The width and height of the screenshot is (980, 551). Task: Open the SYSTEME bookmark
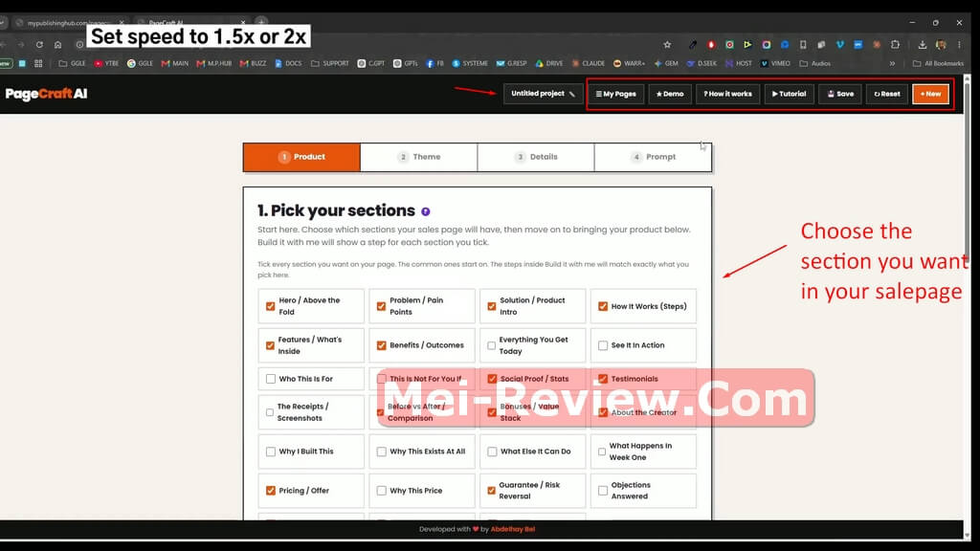(x=470, y=63)
